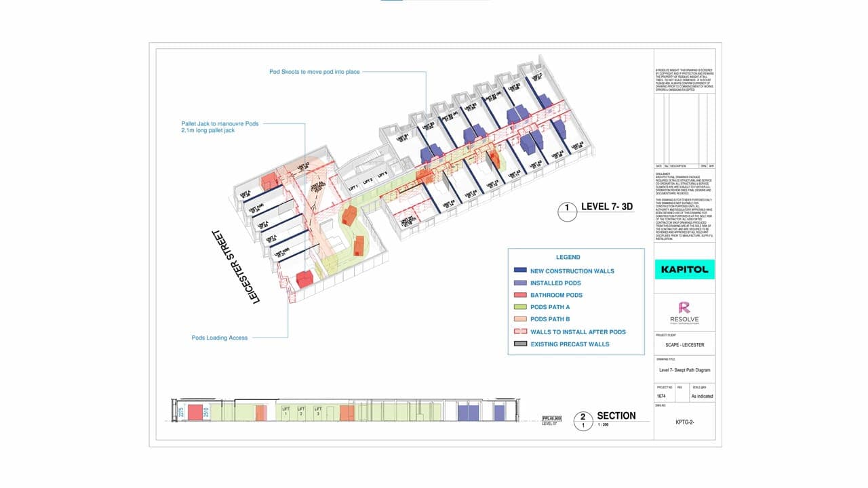
Task: Click the pink Resolve R logo
Action: (x=684, y=309)
